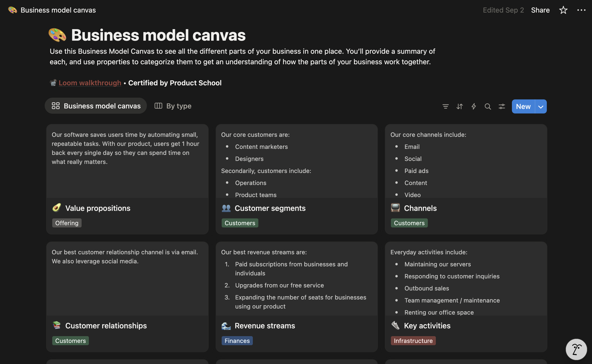Click the filter icon in the database toolbar
This screenshot has width=592, height=364.
click(445, 106)
